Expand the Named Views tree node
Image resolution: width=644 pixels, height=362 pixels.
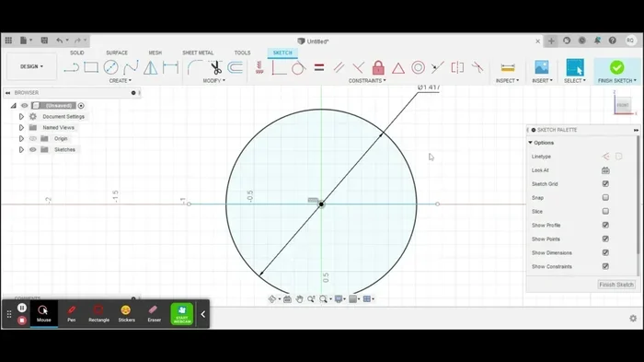click(21, 127)
